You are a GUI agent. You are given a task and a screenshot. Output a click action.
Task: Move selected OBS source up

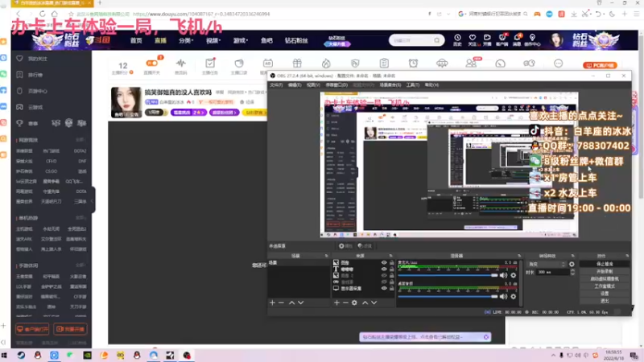(x=365, y=302)
